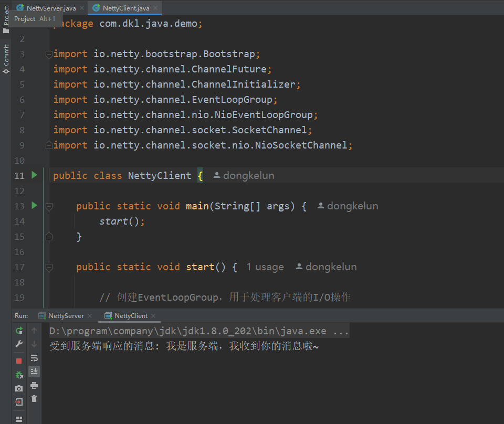Open run configuration wrench settings
The image size is (504, 424).
19,344
